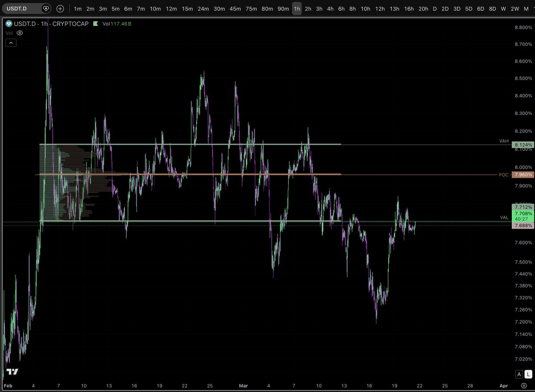Click the VAH 8.124% price label
The image size is (535, 392).
(x=523, y=145)
